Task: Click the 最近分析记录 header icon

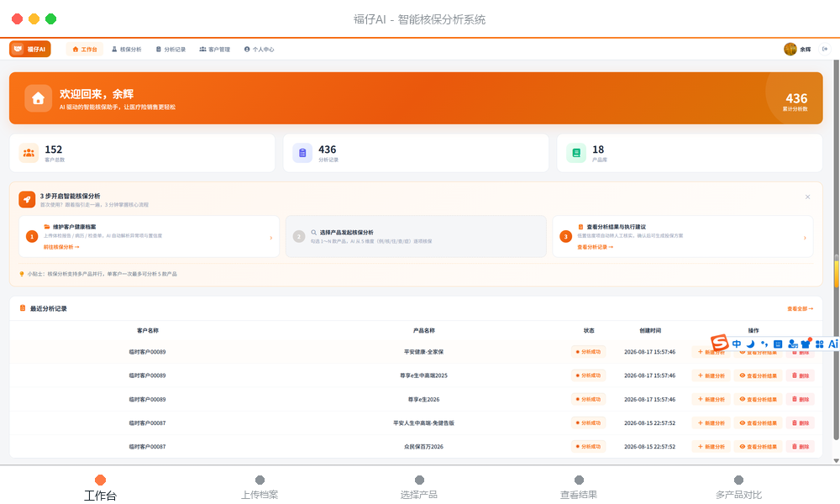Action: pyautogui.click(x=23, y=308)
